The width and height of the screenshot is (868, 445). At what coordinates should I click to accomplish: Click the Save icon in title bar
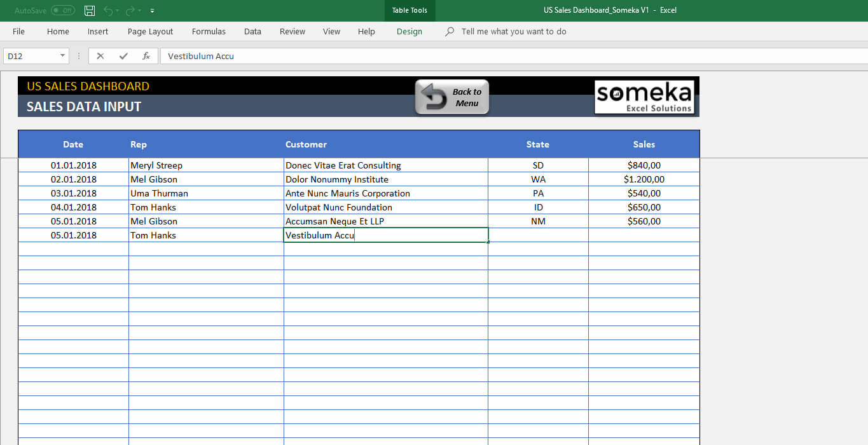point(90,11)
